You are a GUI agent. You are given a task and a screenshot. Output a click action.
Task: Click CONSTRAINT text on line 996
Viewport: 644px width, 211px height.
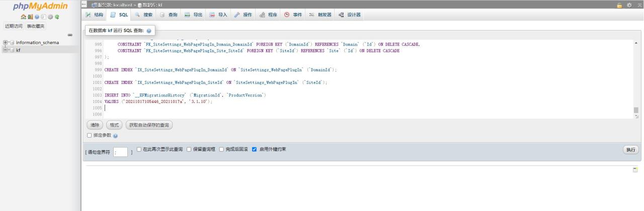pyautogui.click(x=259, y=51)
